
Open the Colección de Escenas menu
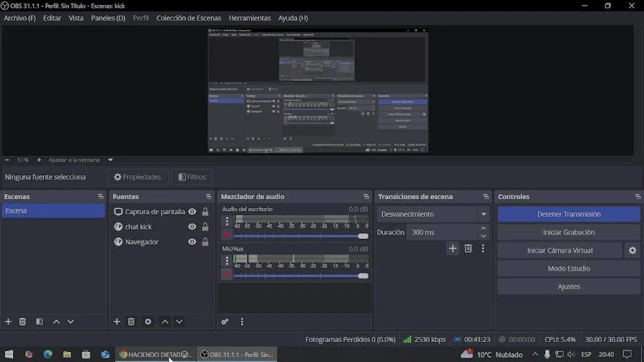click(189, 18)
